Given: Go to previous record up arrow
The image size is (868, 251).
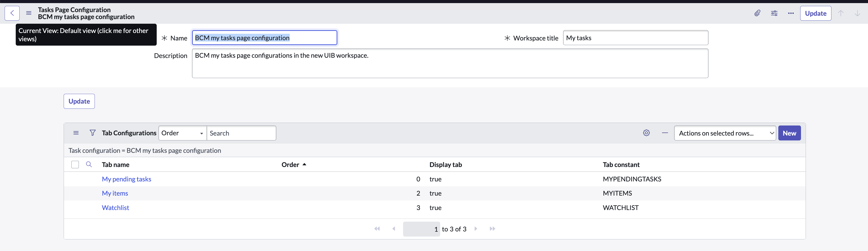Looking at the screenshot, I should 841,13.
